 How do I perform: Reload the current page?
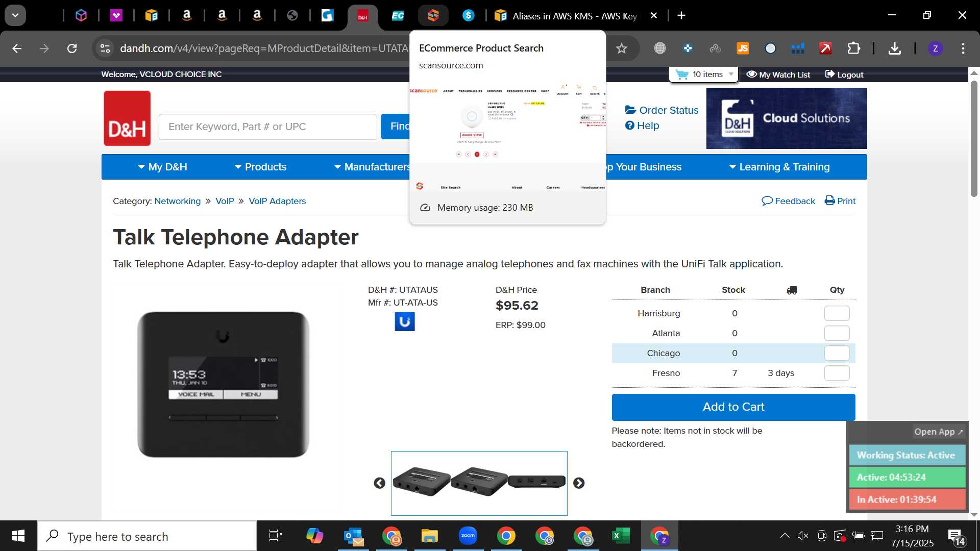pyautogui.click(x=72, y=48)
